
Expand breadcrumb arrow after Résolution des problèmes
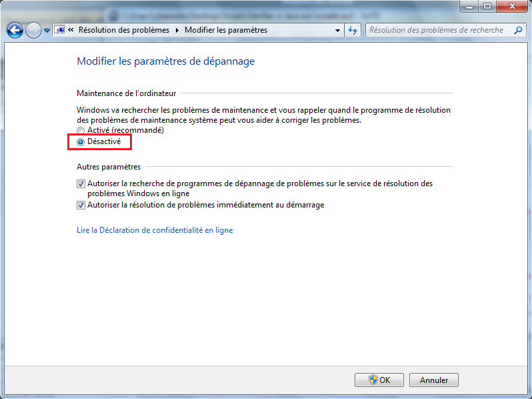coord(177,30)
